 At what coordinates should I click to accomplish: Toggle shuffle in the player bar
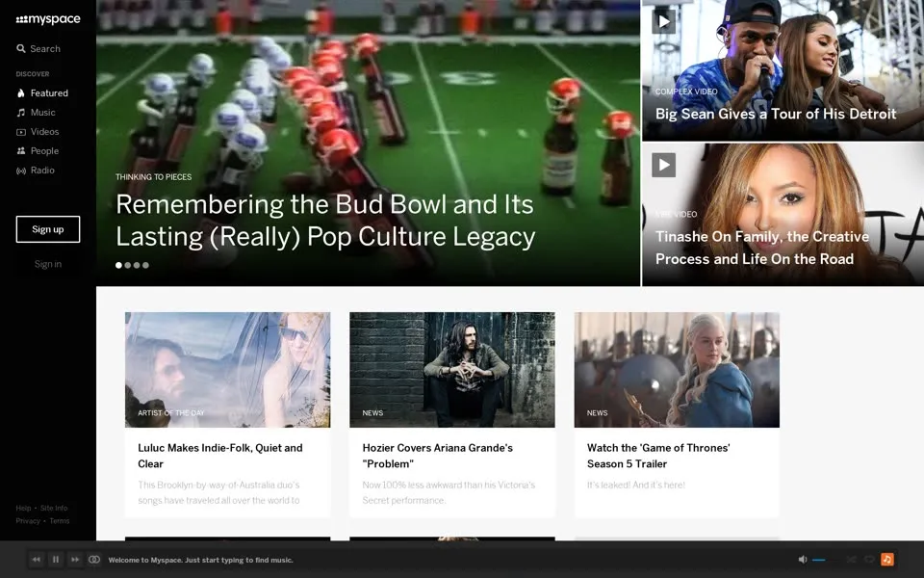point(852,560)
